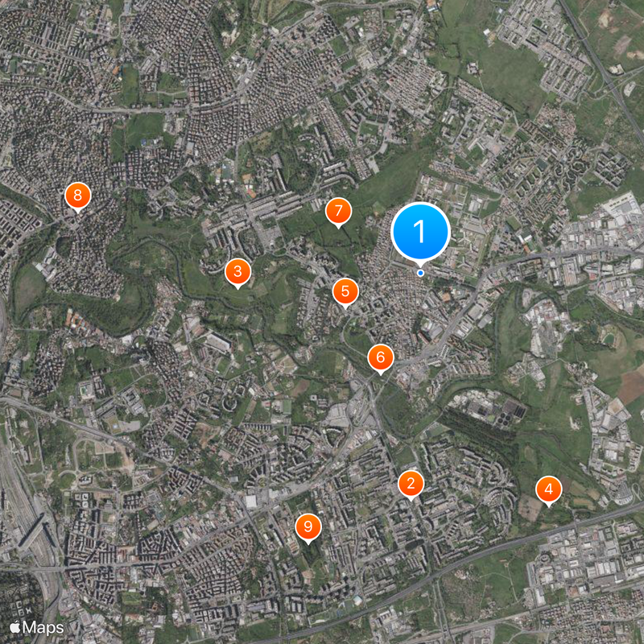Select orange map pin number 7
Image resolution: width=644 pixels, height=644 pixels.
click(338, 212)
